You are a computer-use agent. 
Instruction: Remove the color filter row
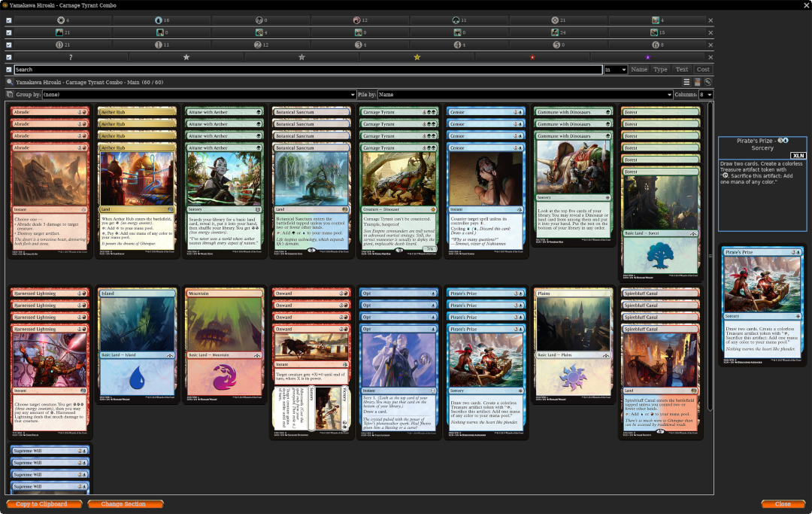click(710, 20)
